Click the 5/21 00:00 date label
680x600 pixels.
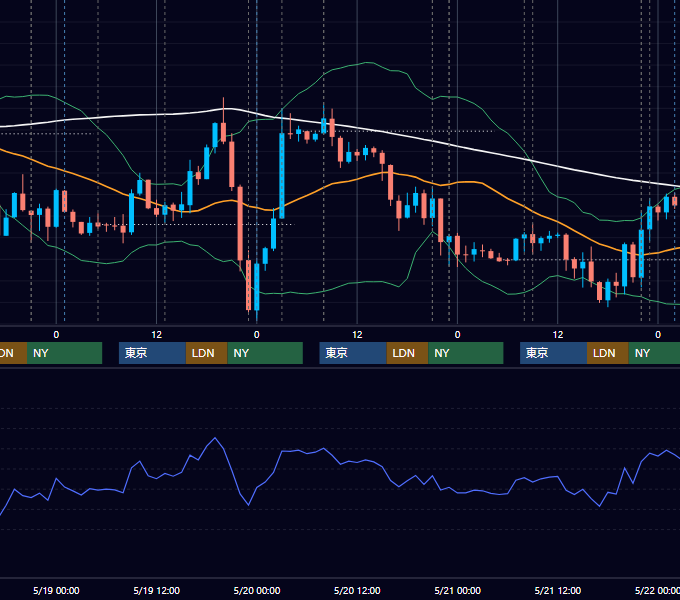tap(458, 590)
